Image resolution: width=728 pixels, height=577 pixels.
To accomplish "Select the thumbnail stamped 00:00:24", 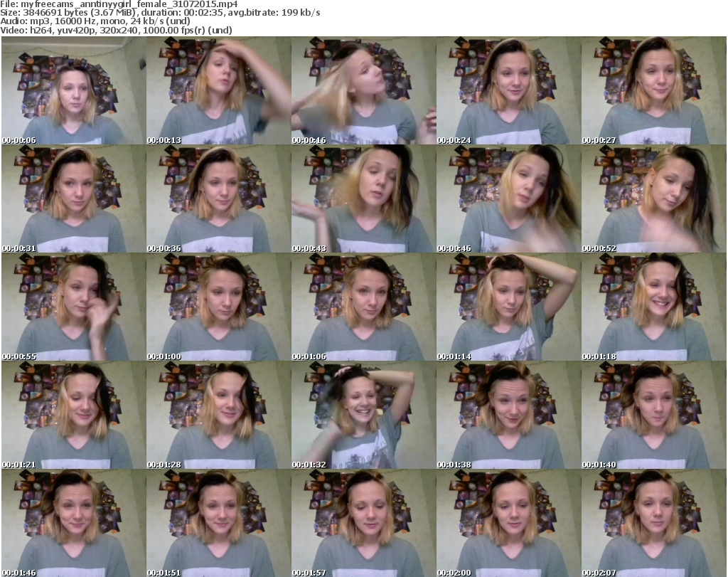I will click(x=508, y=90).
